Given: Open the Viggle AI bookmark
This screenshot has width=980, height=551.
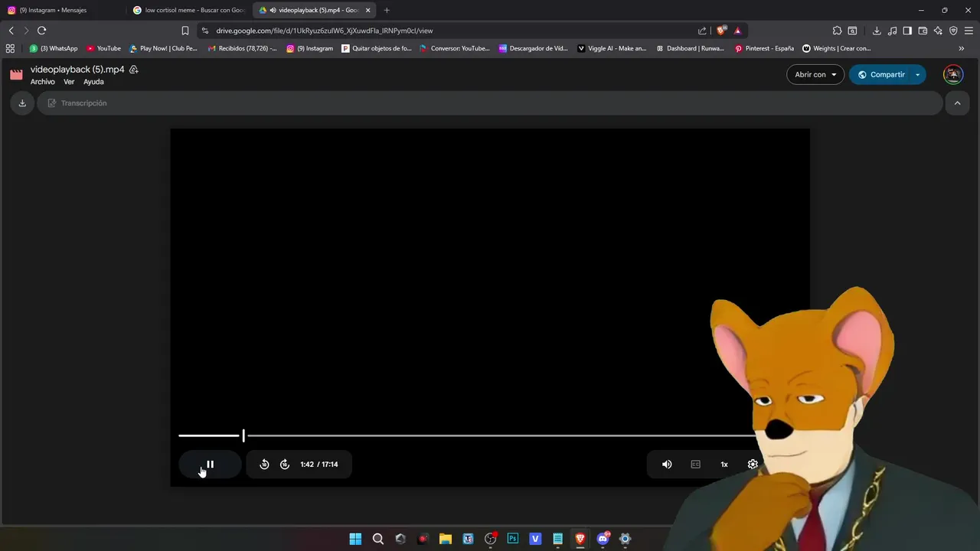Looking at the screenshot, I should point(612,48).
